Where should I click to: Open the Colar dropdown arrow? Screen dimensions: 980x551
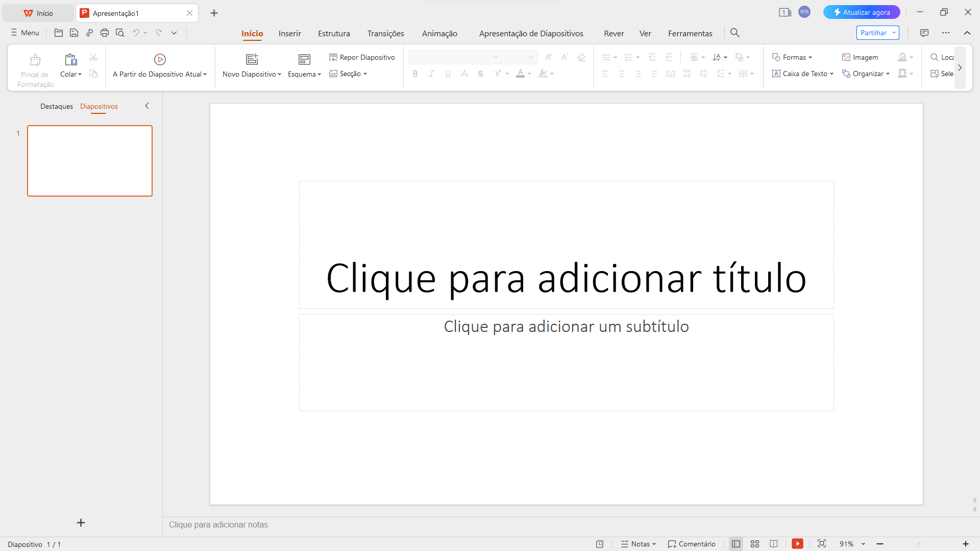pos(79,74)
